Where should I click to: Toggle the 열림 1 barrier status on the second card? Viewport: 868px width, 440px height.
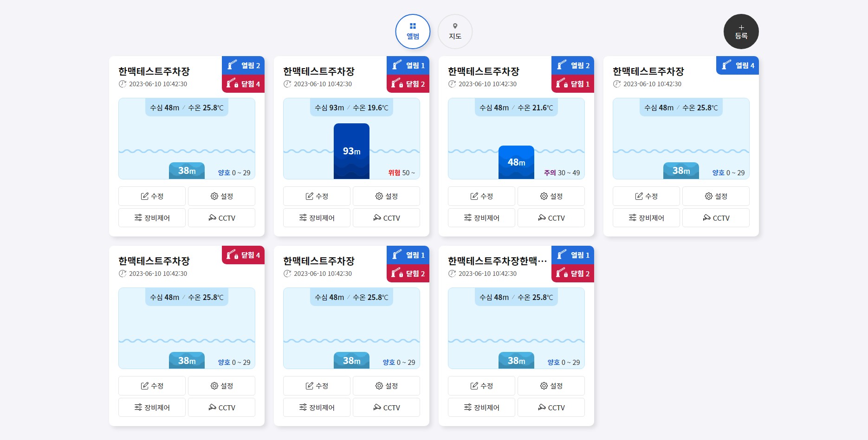pyautogui.click(x=408, y=65)
